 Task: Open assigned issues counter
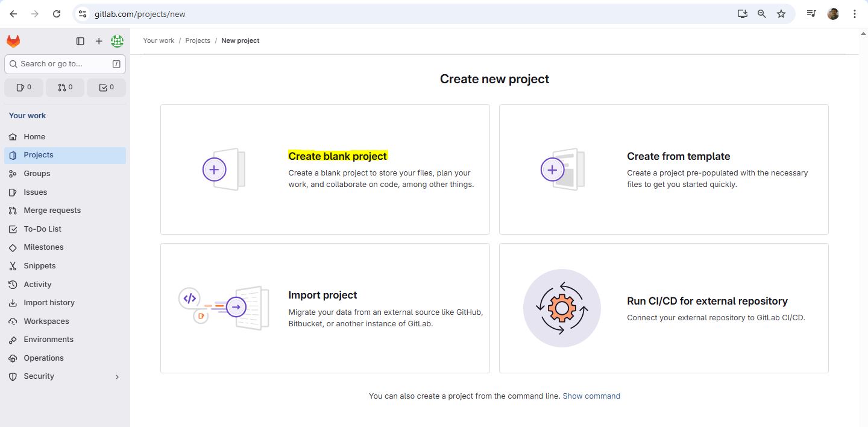click(24, 87)
